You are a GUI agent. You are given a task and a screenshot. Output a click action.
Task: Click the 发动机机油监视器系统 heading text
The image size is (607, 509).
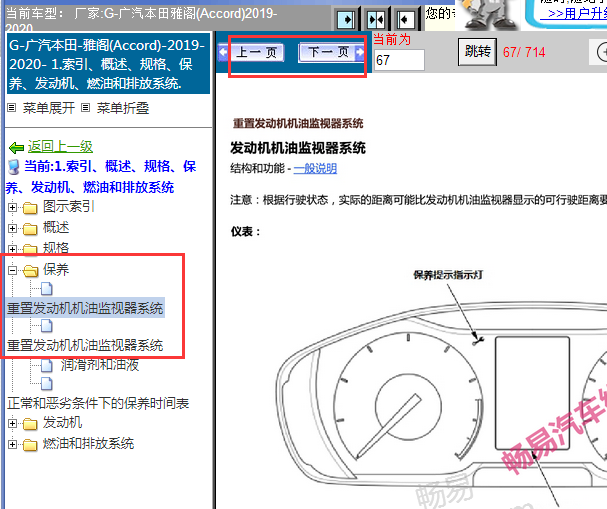pyautogui.click(x=298, y=148)
